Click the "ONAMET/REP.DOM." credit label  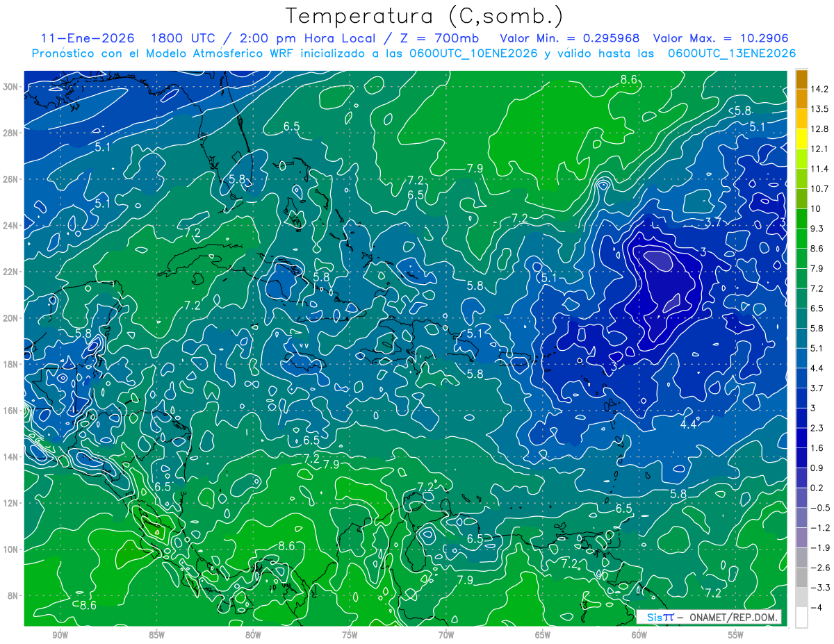point(733,617)
